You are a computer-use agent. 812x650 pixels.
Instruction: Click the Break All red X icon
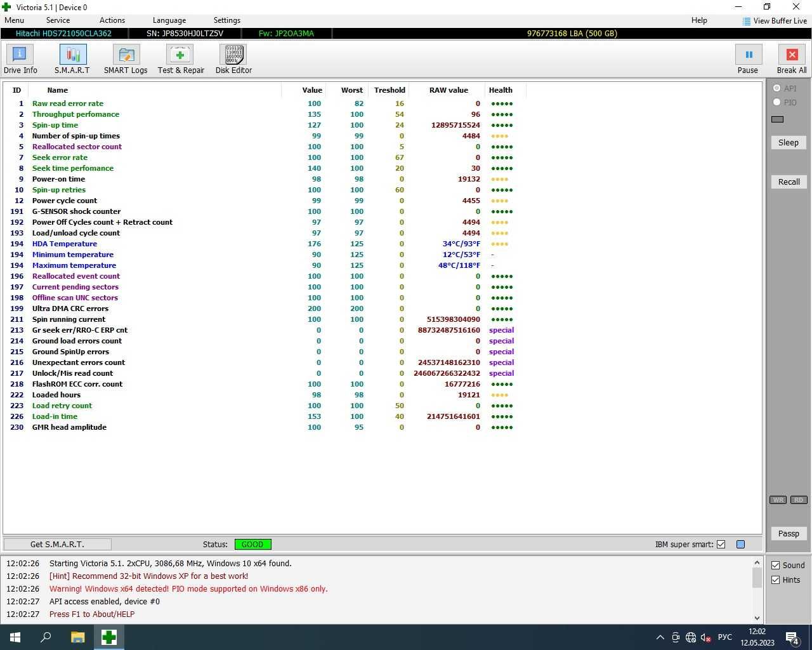tap(792, 55)
